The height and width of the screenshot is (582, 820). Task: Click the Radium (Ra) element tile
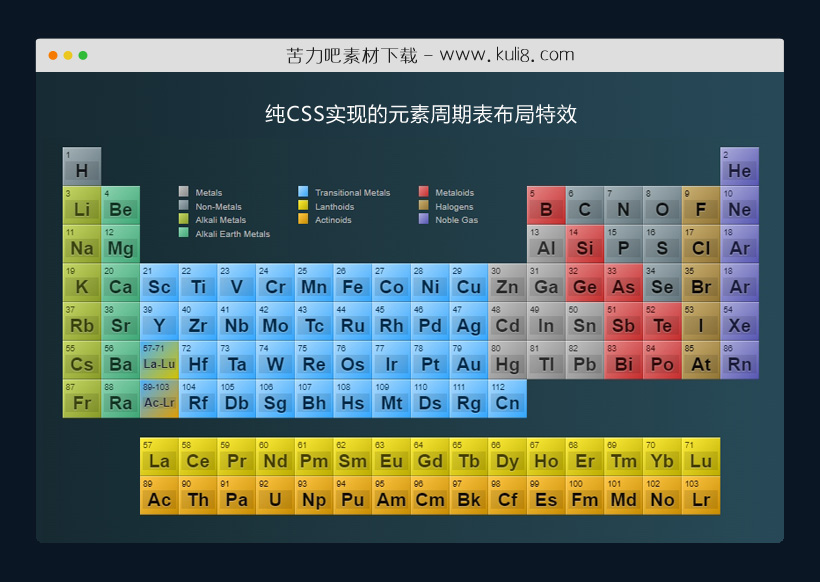120,401
